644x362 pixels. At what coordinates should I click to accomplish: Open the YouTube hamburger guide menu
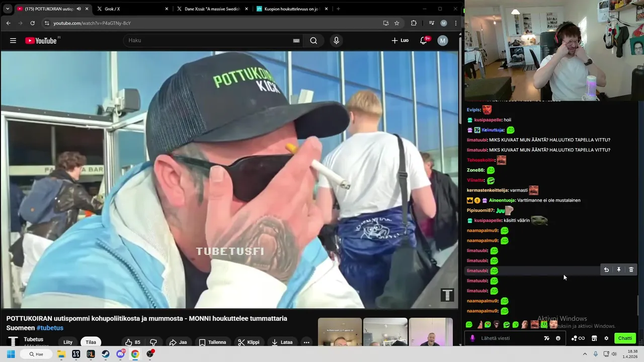click(x=13, y=41)
